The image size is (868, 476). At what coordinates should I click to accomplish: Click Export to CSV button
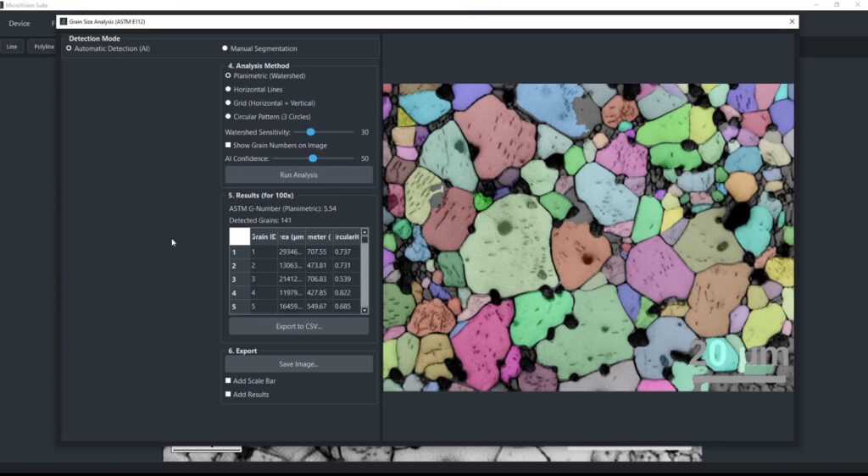click(298, 326)
